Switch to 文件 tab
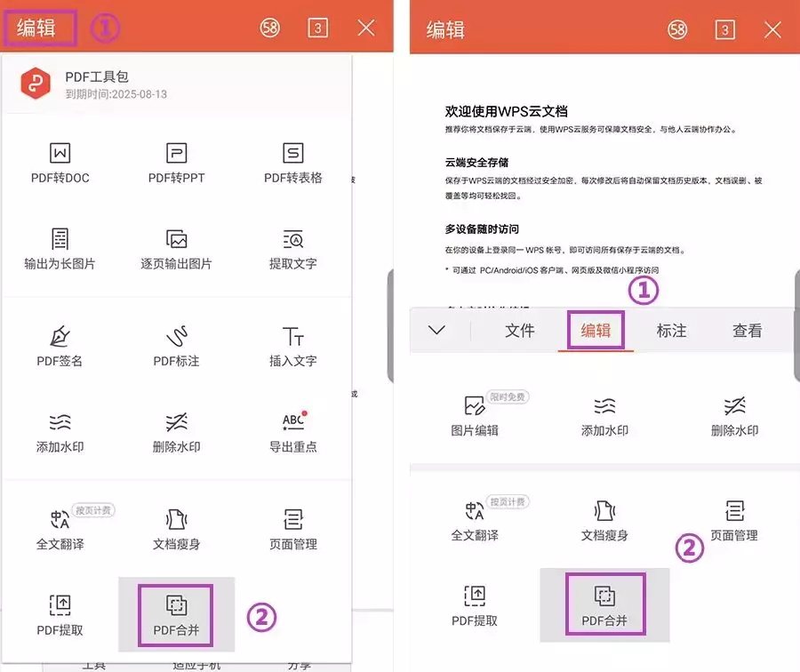 click(519, 331)
